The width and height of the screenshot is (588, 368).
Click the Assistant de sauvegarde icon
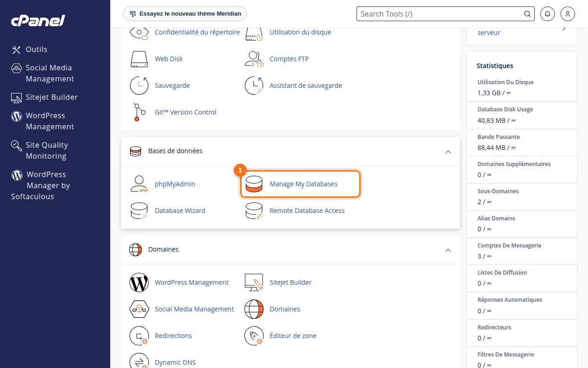pos(254,86)
